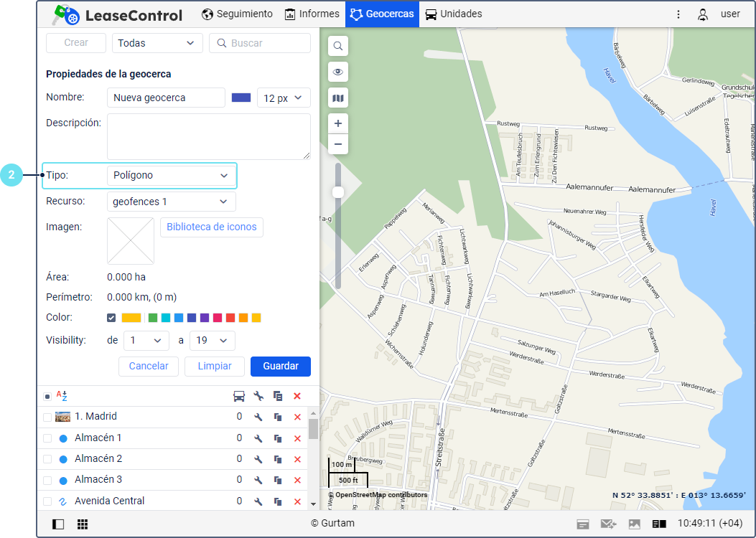Viewport: 756px width, 538px height.
Task: Open the Biblioteca de iconos link
Action: (x=211, y=227)
